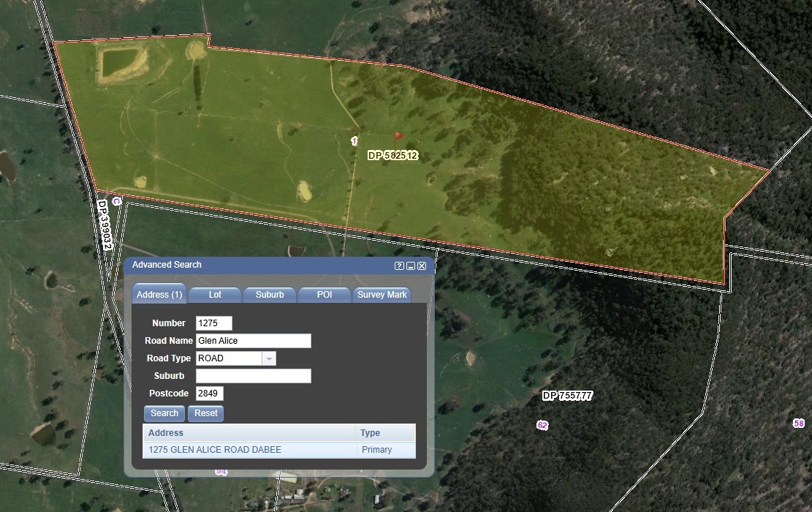Expand the Road Type dropdown arrow
This screenshot has width=812, height=512.
[x=269, y=358]
